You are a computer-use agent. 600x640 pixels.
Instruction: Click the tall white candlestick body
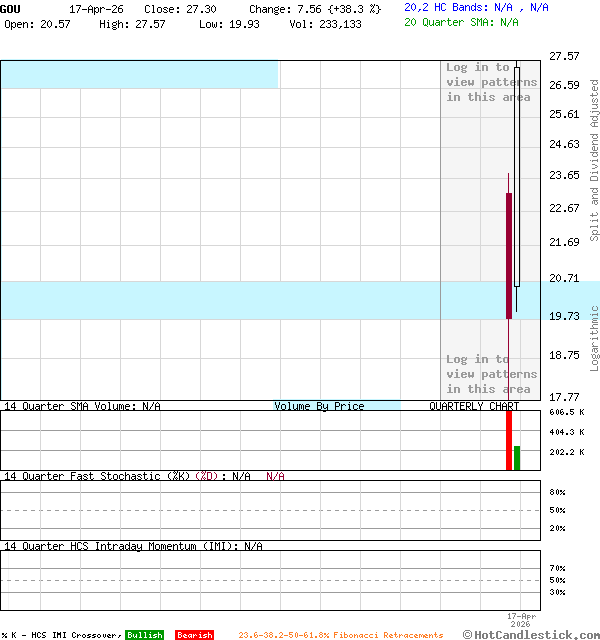coord(517,176)
